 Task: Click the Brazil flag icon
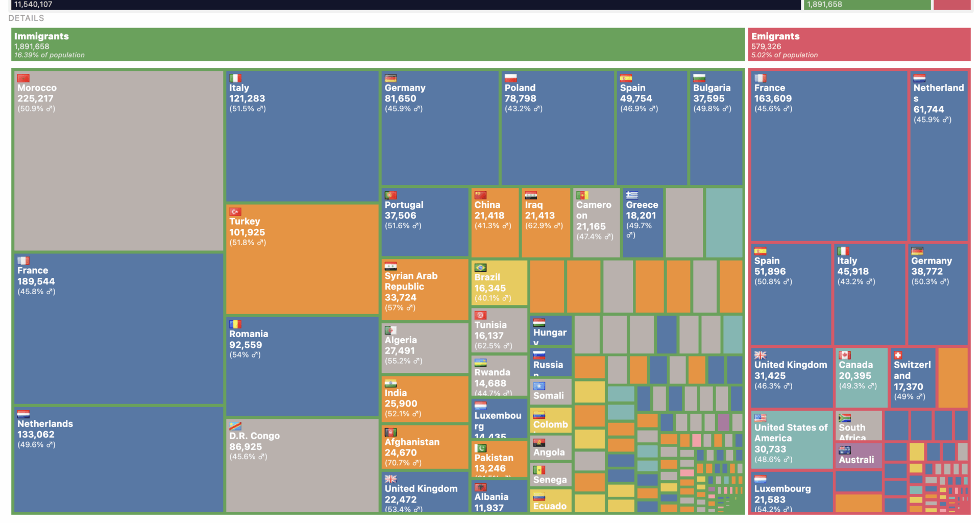pos(480,268)
